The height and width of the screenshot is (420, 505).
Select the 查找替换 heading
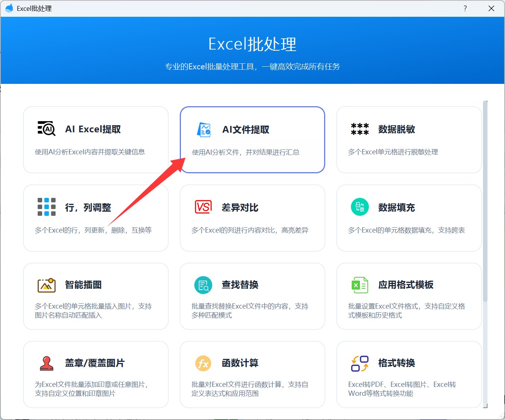(x=240, y=285)
